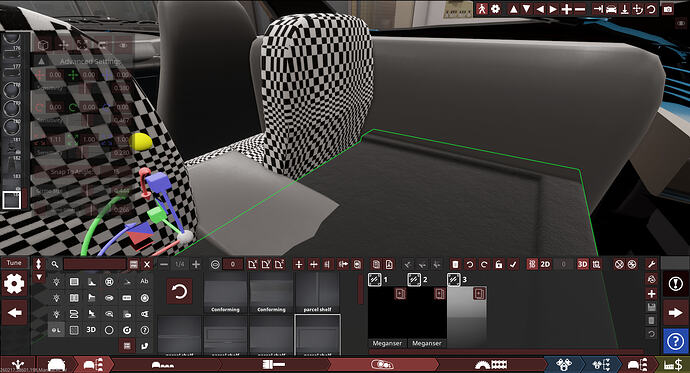Image resolution: width=690 pixels, height=373 pixels.
Task: Click the rotation value field showing 0
Action: coord(233,264)
